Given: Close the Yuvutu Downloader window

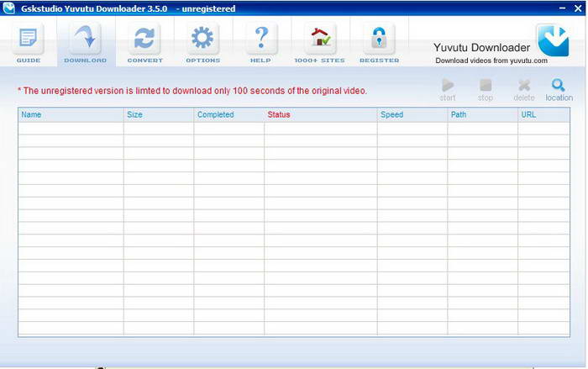Looking at the screenshot, I should tap(578, 8).
